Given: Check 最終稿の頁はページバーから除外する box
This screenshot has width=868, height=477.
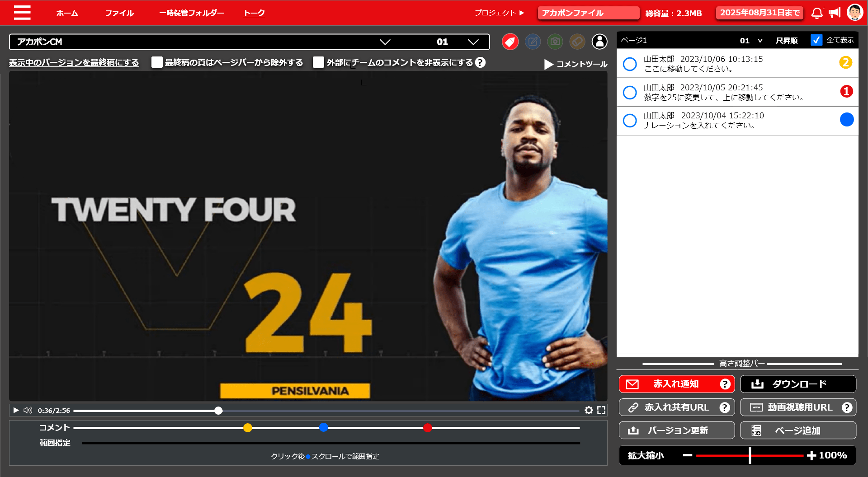Looking at the screenshot, I should [157, 62].
